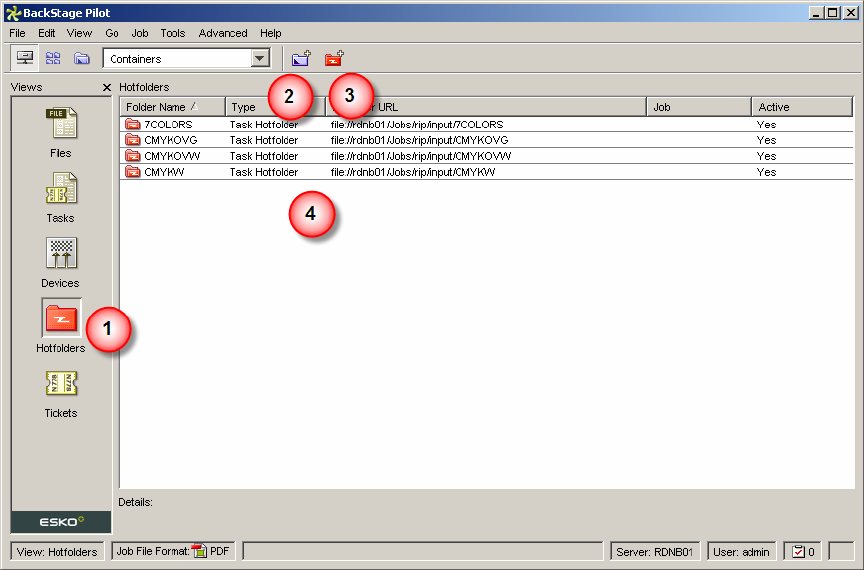Image resolution: width=864 pixels, height=570 pixels.
Task: Click the blue folder toolbar icon
Action: click(x=82, y=58)
